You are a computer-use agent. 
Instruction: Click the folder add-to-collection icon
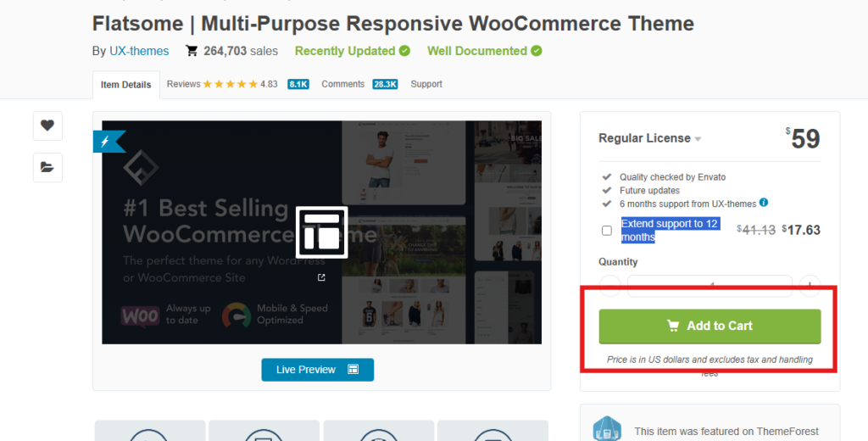click(x=47, y=167)
